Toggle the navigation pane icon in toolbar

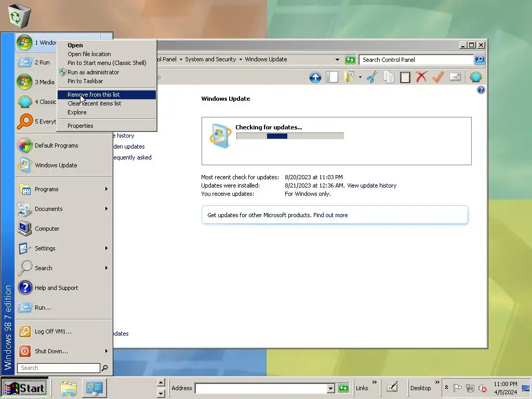332,77
